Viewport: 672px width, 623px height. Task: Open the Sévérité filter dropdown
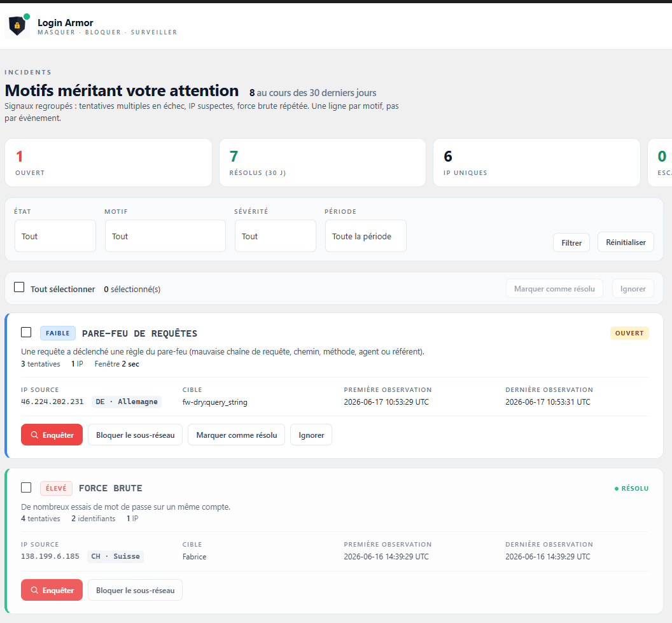pos(276,235)
